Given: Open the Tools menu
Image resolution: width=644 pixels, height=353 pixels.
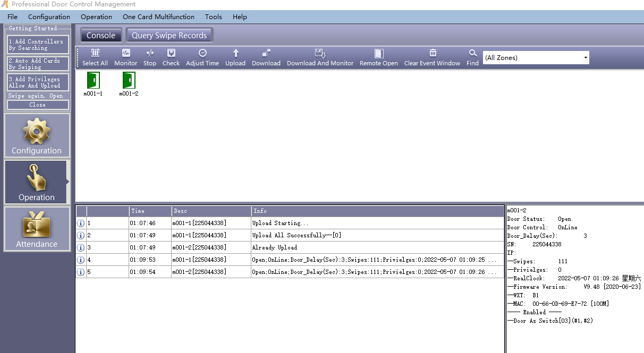Looking at the screenshot, I should click(214, 17).
